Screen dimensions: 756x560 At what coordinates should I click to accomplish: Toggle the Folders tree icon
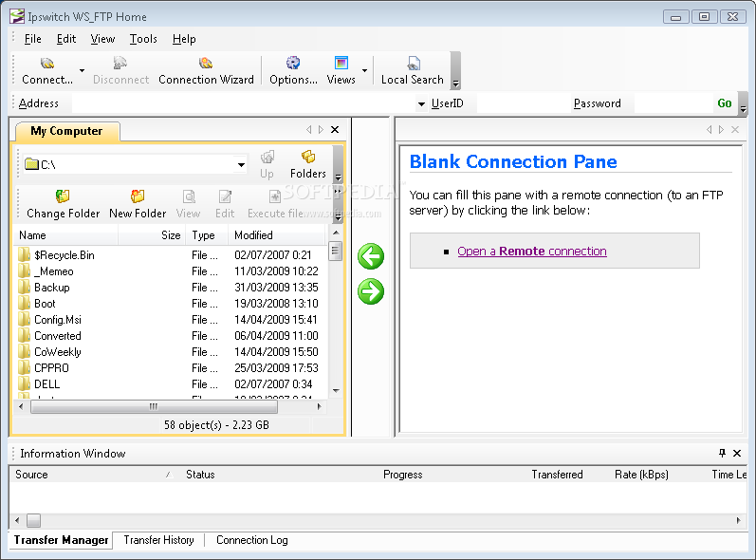pos(308,158)
